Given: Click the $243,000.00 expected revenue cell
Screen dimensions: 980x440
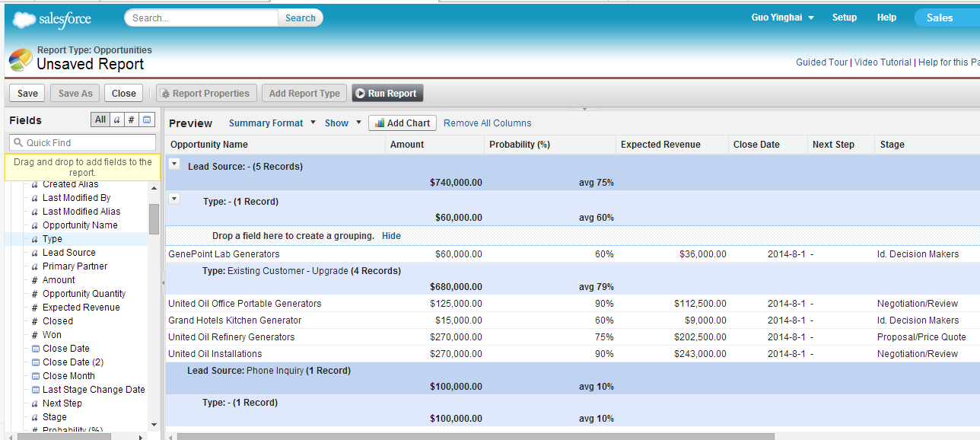Looking at the screenshot, I should point(700,354).
